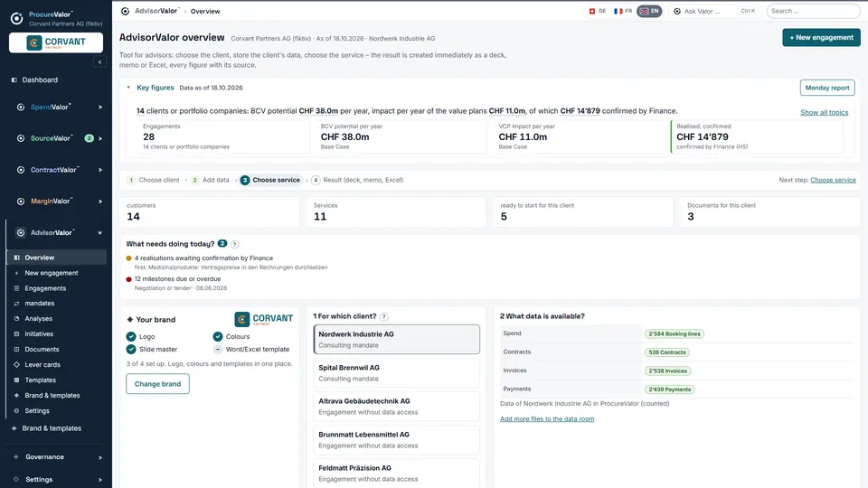Select the Nordwerk Industrie AG client card
Screen dimensions: 868x488
tap(396, 339)
